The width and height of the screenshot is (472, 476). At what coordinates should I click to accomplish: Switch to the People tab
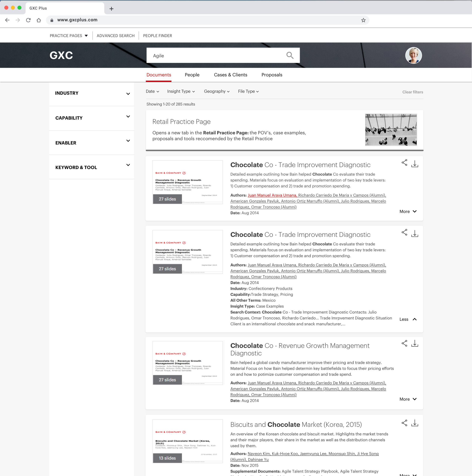click(192, 75)
